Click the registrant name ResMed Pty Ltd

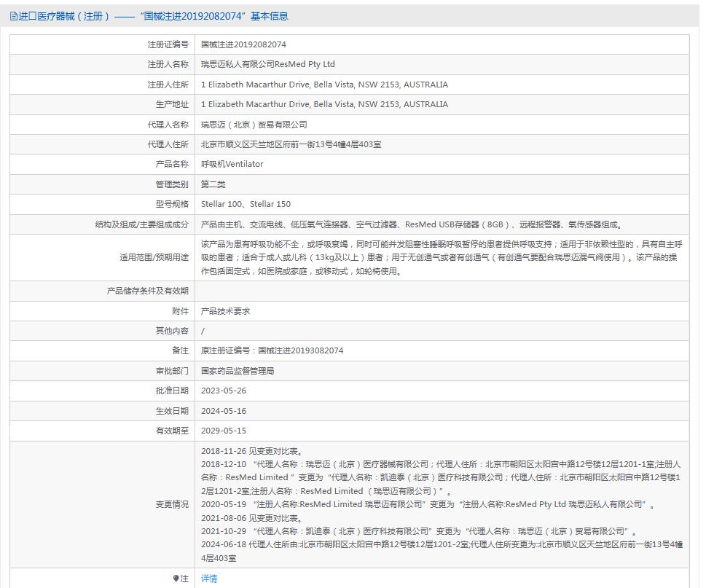point(267,64)
